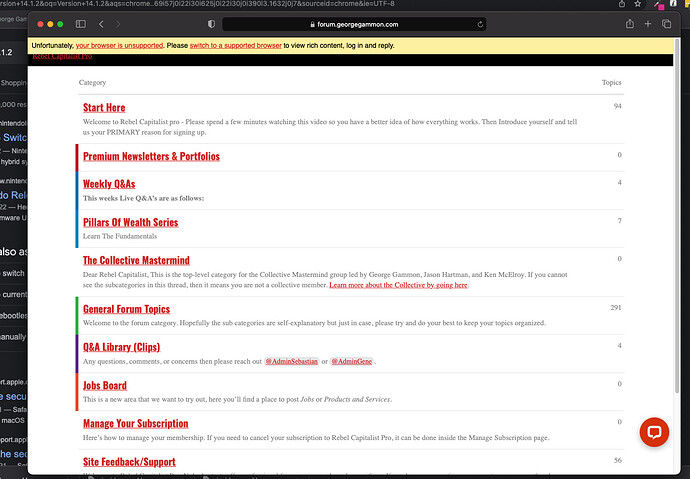Click the 56 count beside Site Feedback/Support

click(x=618, y=460)
